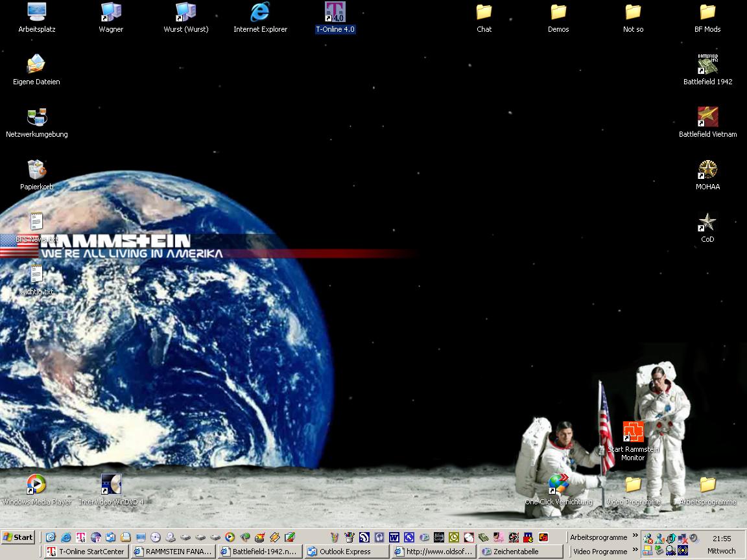Switch to T-Online StartCenter taskbar window
This screenshot has width=747, height=560.
point(86,552)
